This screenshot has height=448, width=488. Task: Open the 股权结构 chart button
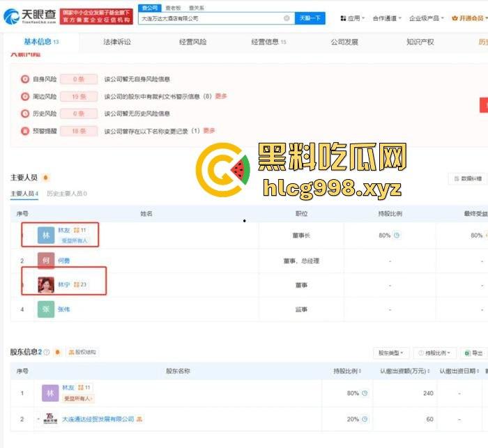(82, 352)
